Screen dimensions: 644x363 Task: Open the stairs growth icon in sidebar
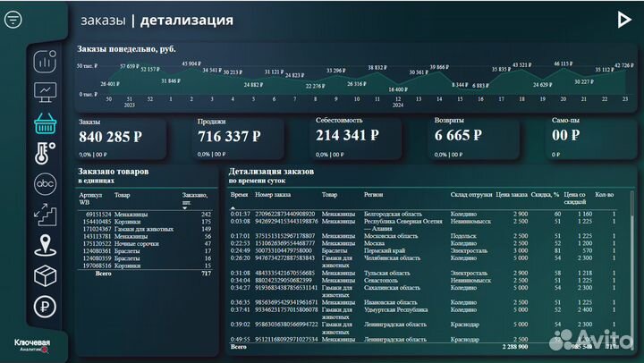(45, 215)
